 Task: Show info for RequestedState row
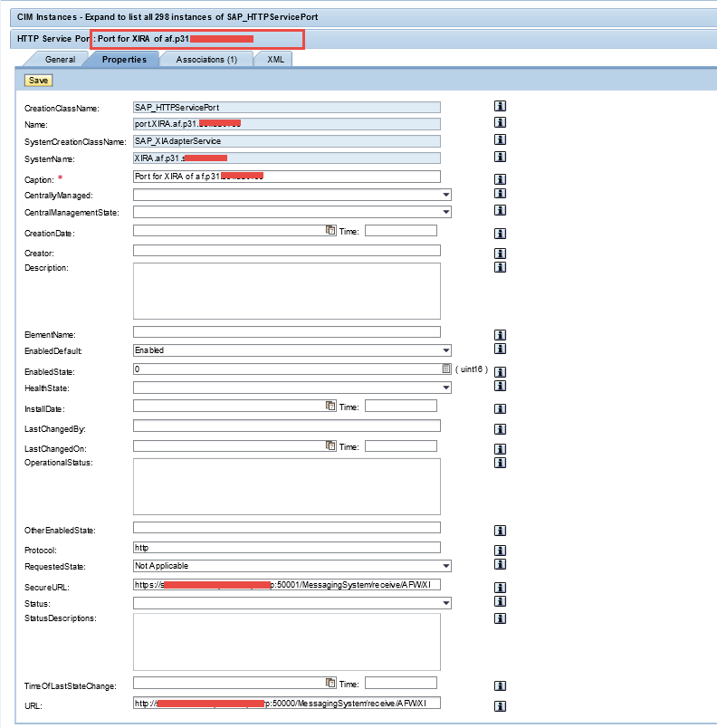tap(500, 564)
